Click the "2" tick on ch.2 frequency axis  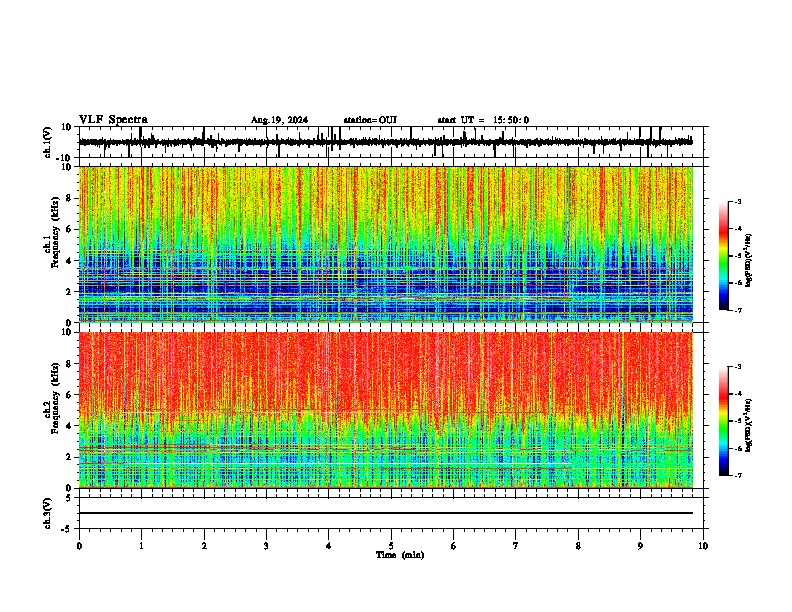(x=69, y=457)
